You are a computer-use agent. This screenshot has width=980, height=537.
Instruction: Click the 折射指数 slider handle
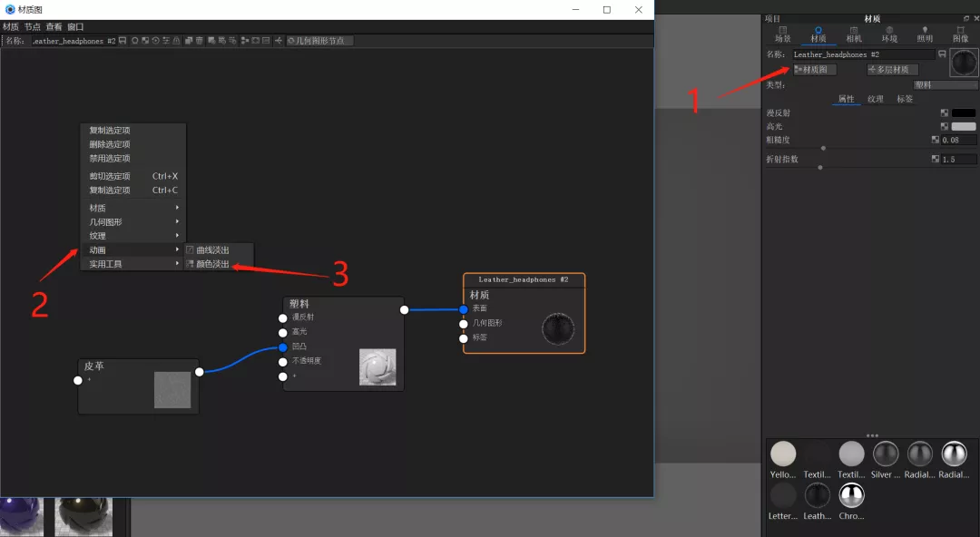pyautogui.click(x=820, y=168)
